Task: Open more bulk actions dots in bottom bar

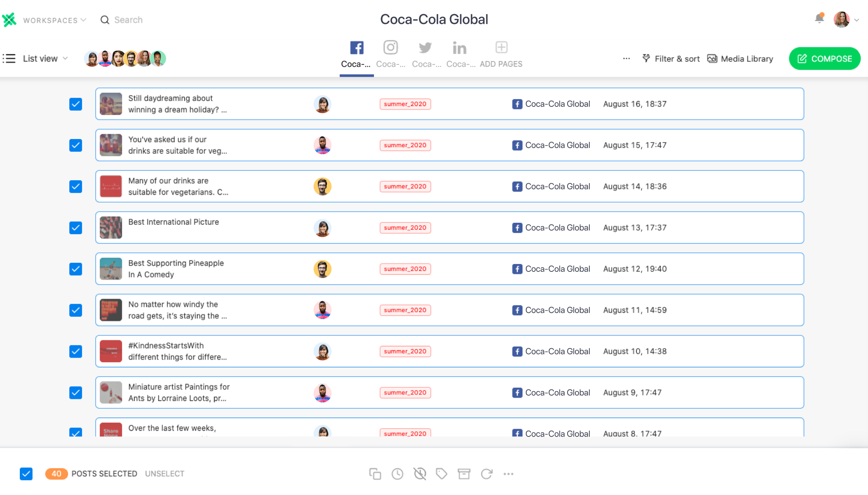Action: 509,474
